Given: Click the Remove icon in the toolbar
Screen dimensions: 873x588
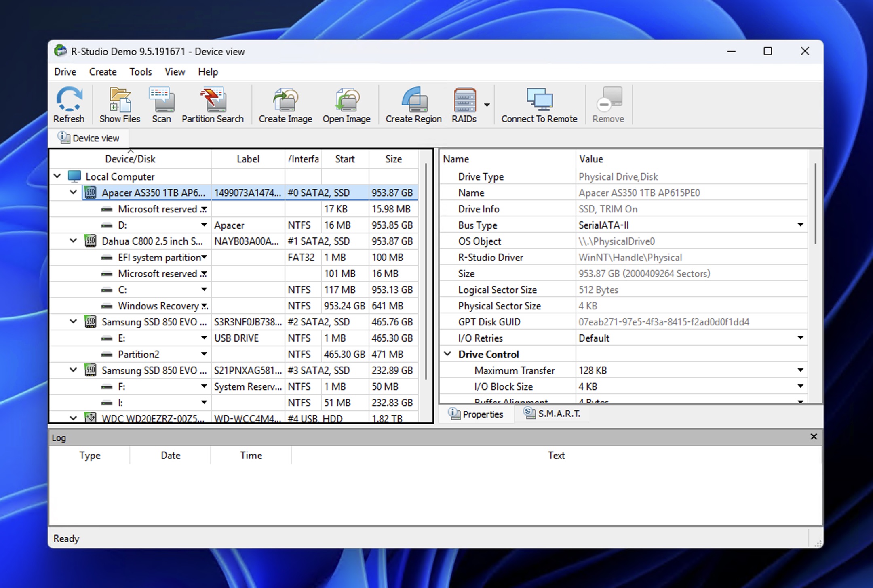Looking at the screenshot, I should (607, 104).
